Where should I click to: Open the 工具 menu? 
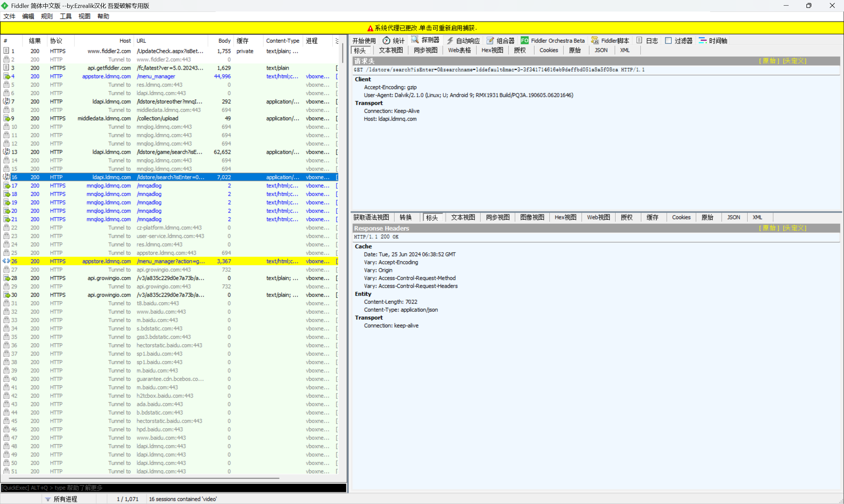point(66,16)
